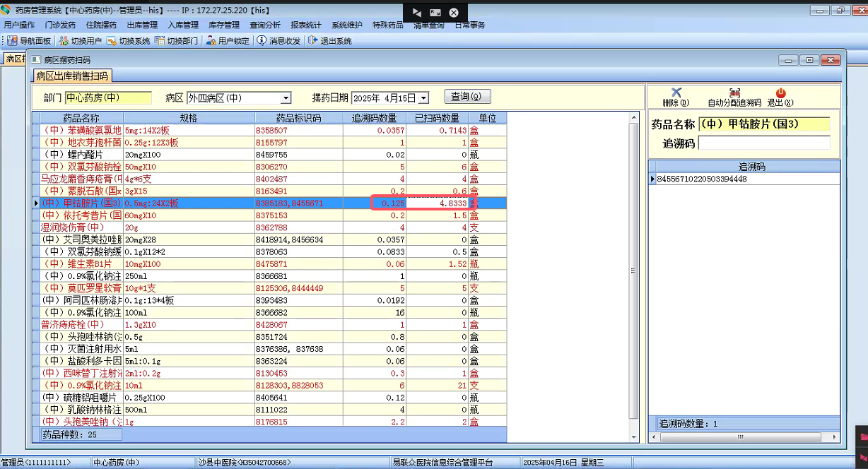Click the red 退出(X) power icon
The height and width of the screenshot is (469, 868).
point(780,93)
